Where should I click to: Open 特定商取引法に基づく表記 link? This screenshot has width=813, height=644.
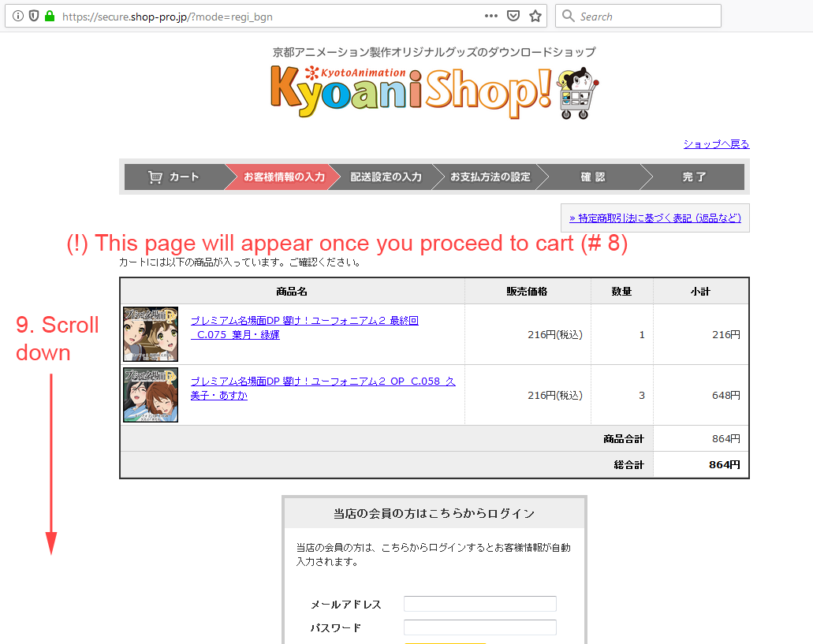(655, 218)
